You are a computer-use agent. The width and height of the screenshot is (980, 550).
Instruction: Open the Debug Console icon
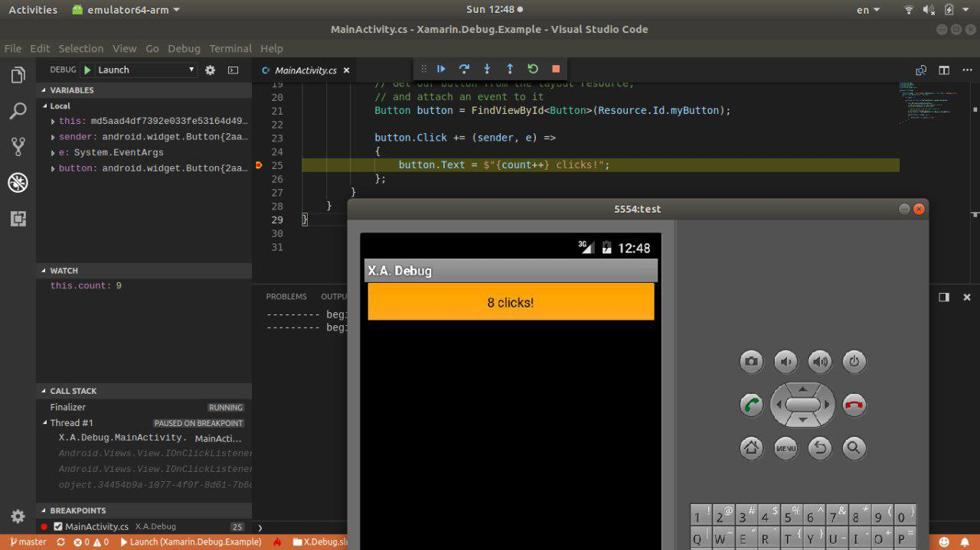point(233,70)
